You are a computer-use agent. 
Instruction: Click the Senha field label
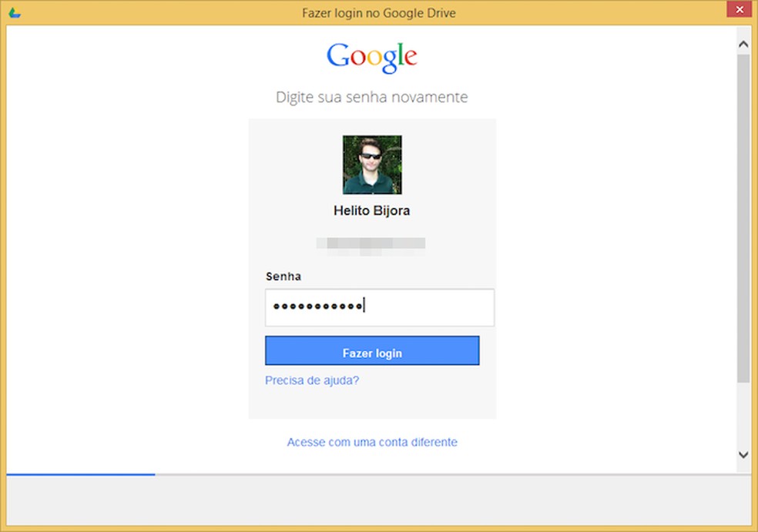pyautogui.click(x=283, y=276)
